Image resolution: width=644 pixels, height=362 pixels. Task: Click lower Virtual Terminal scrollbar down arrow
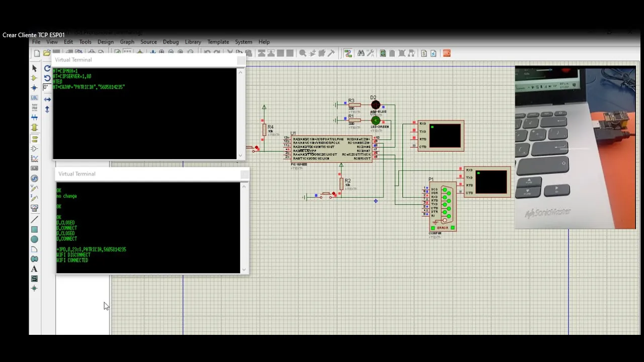point(245,269)
